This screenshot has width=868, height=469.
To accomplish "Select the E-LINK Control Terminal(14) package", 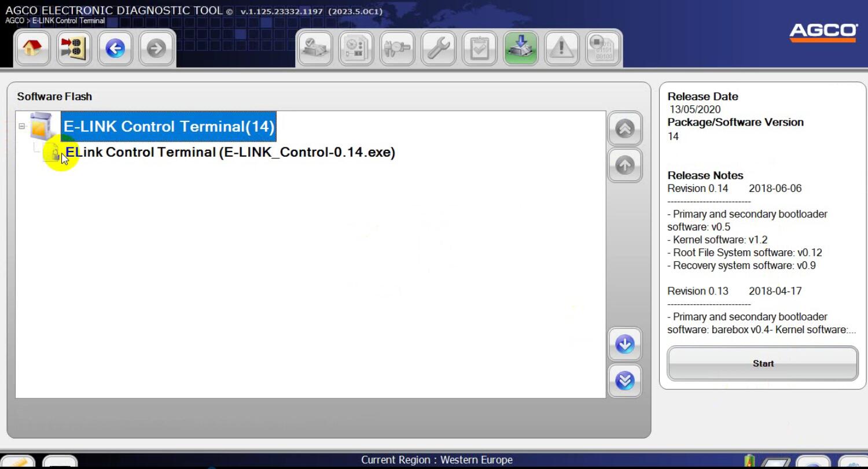I will click(169, 127).
